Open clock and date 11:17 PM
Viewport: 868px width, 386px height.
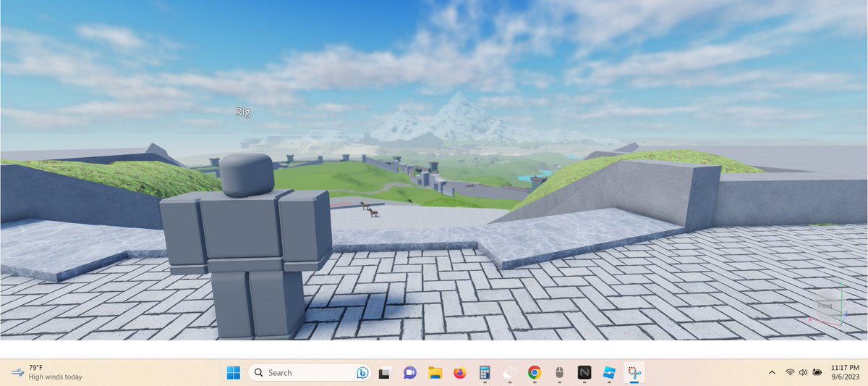pos(845,372)
